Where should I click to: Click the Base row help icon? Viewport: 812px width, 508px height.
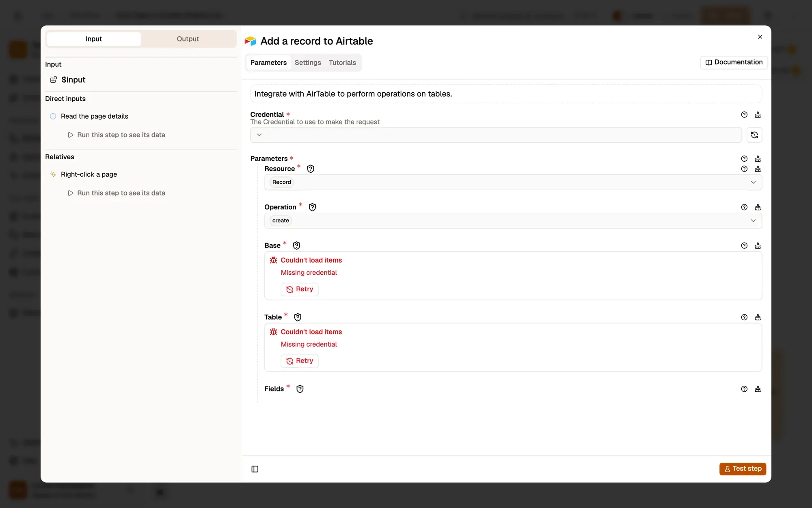point(744,245)
